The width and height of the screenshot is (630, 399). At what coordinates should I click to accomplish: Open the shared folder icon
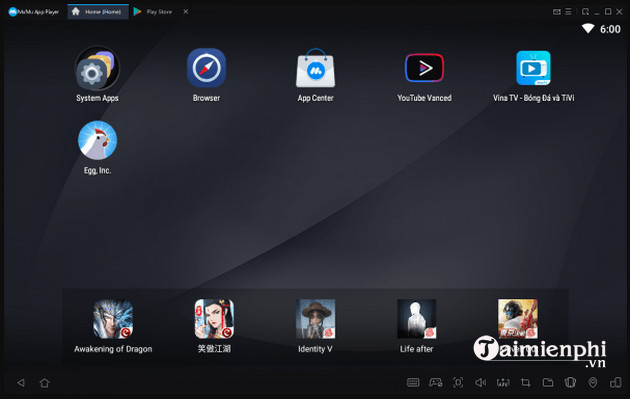548,383
